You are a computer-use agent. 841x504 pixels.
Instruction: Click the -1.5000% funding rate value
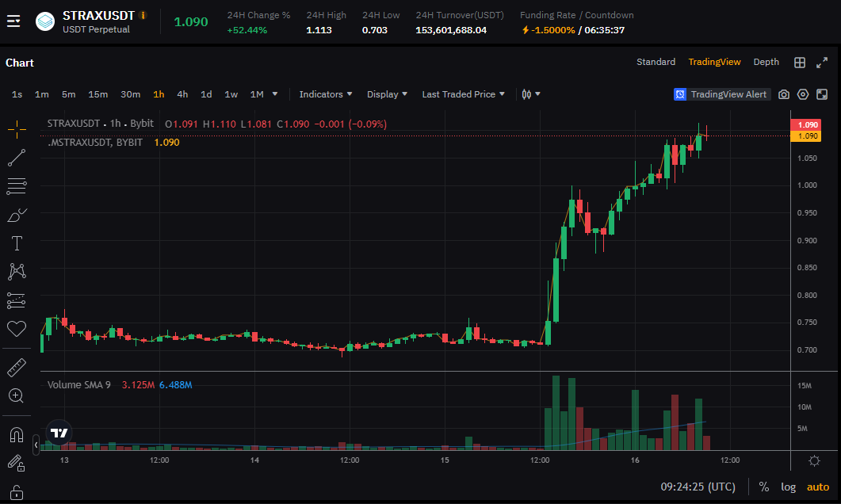(x=552, y=30)
